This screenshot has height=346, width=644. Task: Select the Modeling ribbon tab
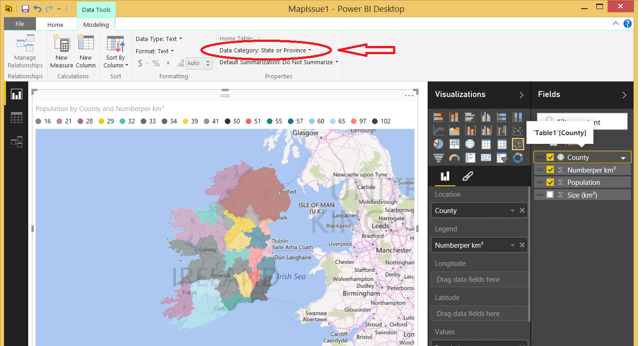point(96,25)
